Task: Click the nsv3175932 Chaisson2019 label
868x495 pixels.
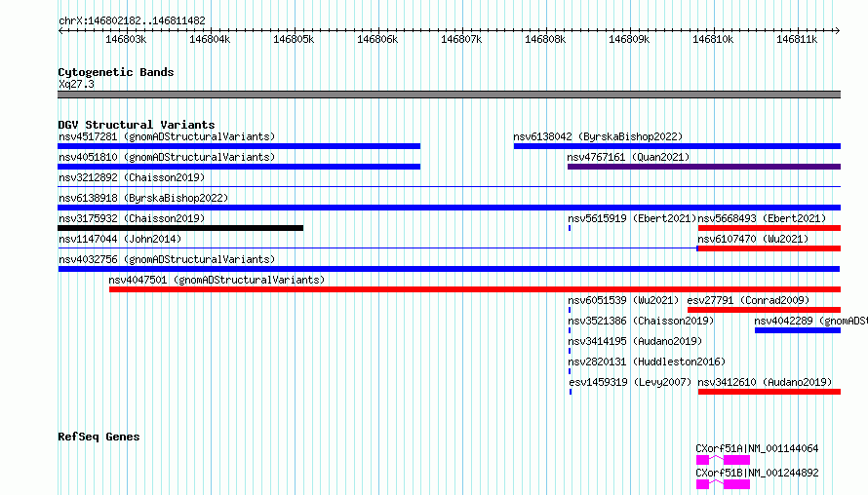Action: pos(132,218)
